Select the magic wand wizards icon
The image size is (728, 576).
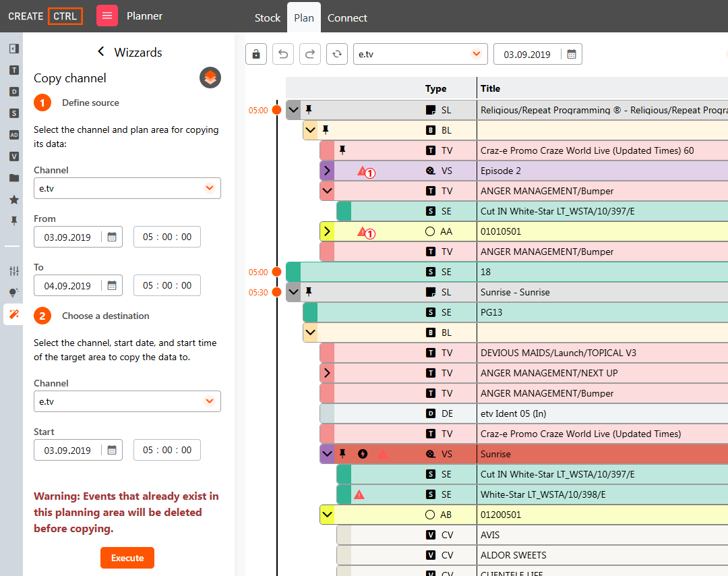coord(14,314)
